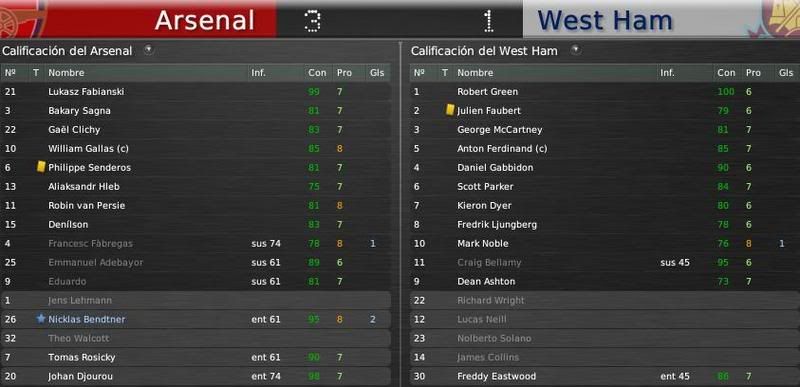Click the Arsenal team name header
The image size is (800, 387).
pos(205,20)
